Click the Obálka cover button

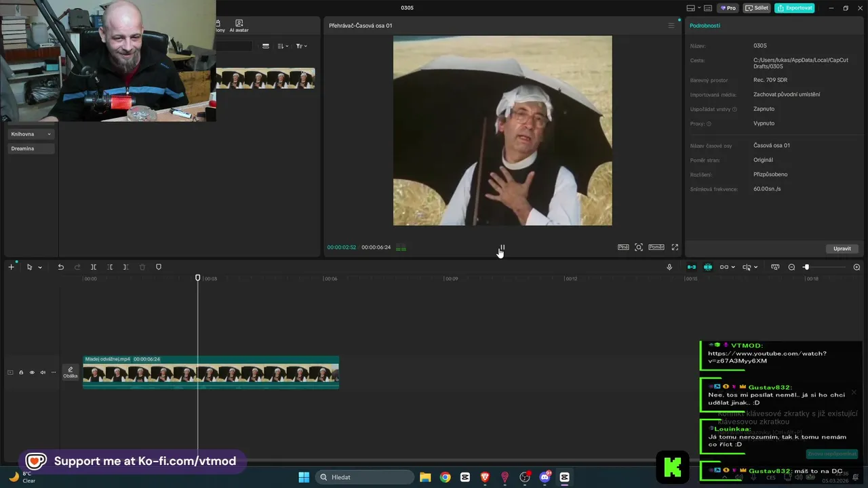click(x=71, y=372)
